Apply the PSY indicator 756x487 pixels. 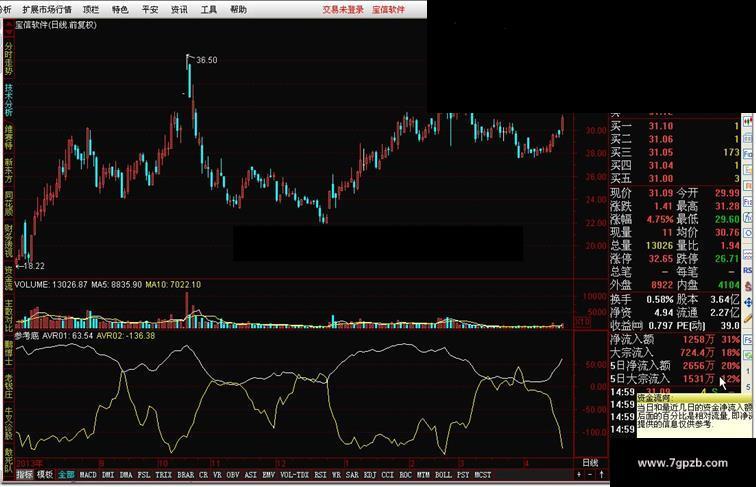[463, 475]
